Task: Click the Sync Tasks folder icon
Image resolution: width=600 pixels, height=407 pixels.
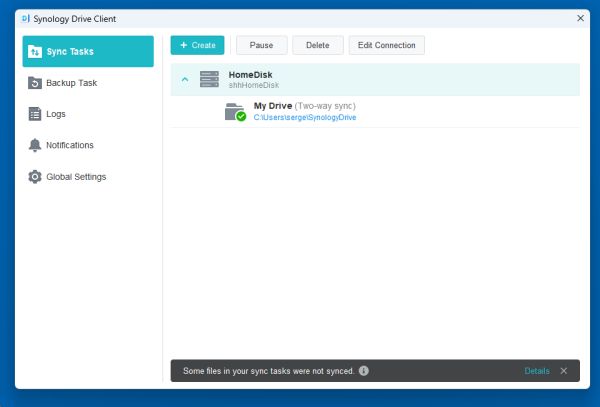Action: [x=35, y=51]
